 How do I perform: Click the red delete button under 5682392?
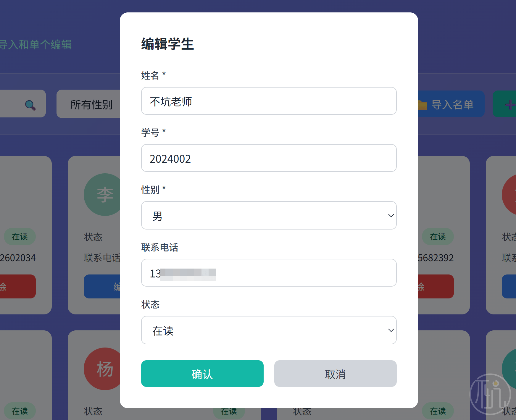(x=436, y=286)
